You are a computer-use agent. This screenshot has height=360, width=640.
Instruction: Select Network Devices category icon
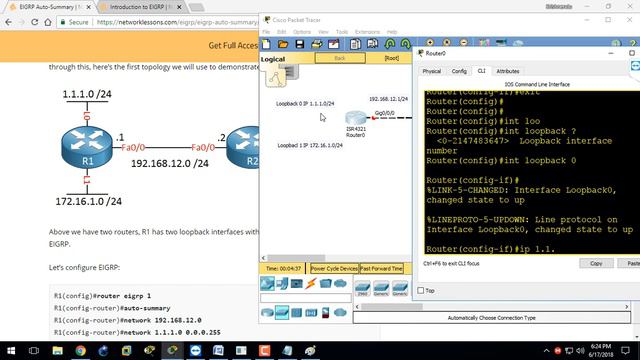267,283
